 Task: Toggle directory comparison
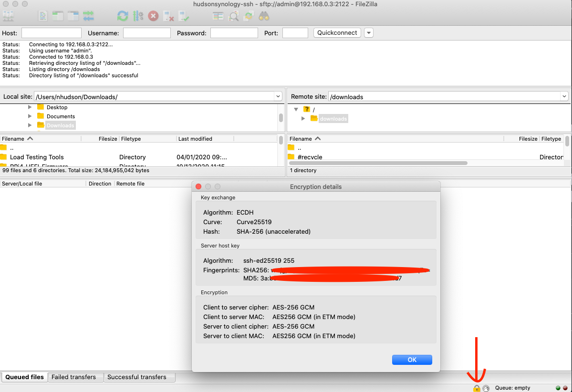(233, 16)
